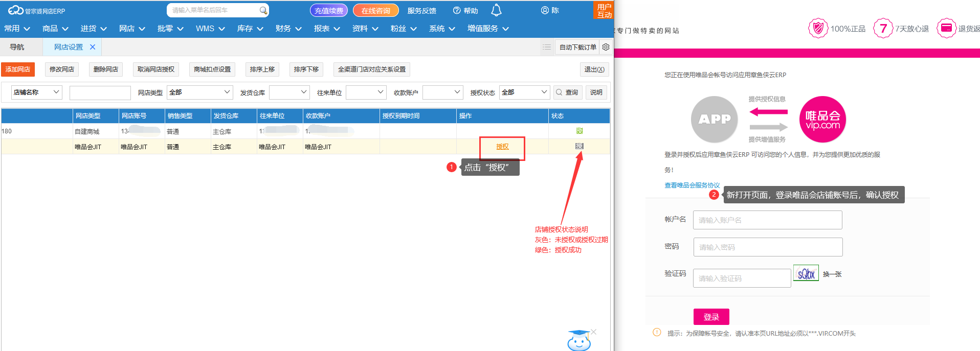Open the gear settings next to 自动下载订单

[606, 47]
